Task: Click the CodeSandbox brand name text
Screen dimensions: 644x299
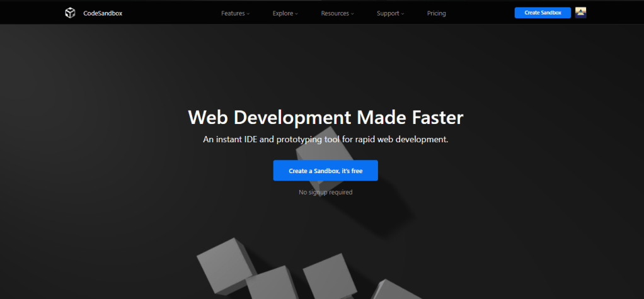Action: (x=103, y=13)
